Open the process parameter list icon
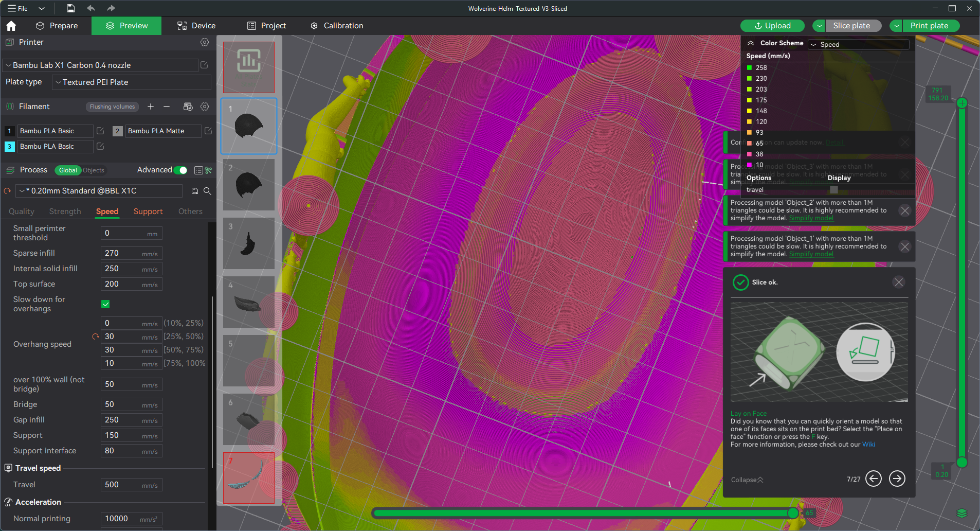 (198, 170)
